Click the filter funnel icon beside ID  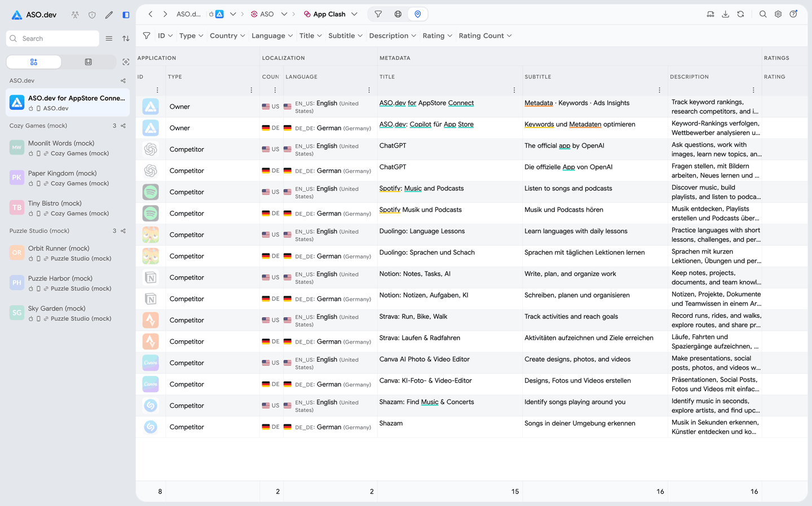tap(147, 35)
